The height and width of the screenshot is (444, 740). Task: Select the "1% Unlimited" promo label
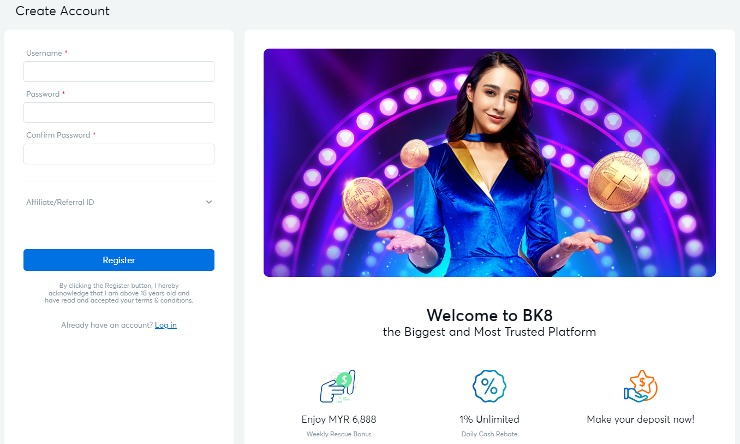pyautogui.click(x=489, y=420)
